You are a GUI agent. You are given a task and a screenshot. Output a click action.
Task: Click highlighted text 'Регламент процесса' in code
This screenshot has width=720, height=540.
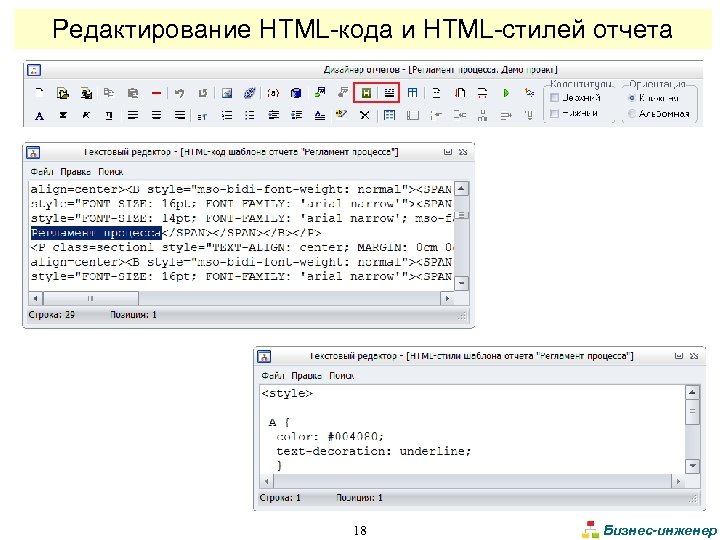pyautogui.click(x=96, y=233)
